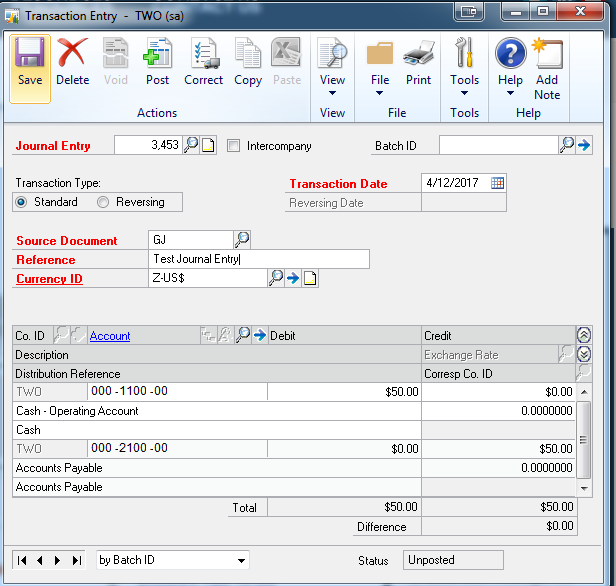Click the Copy journal entry icon
616x586 pixels.
tap(248, 62)
